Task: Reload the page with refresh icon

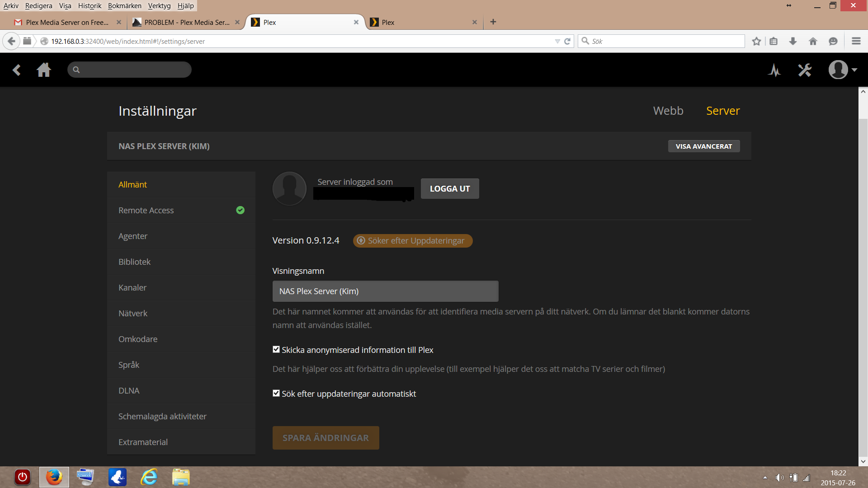Action: (x=567, y=41)
